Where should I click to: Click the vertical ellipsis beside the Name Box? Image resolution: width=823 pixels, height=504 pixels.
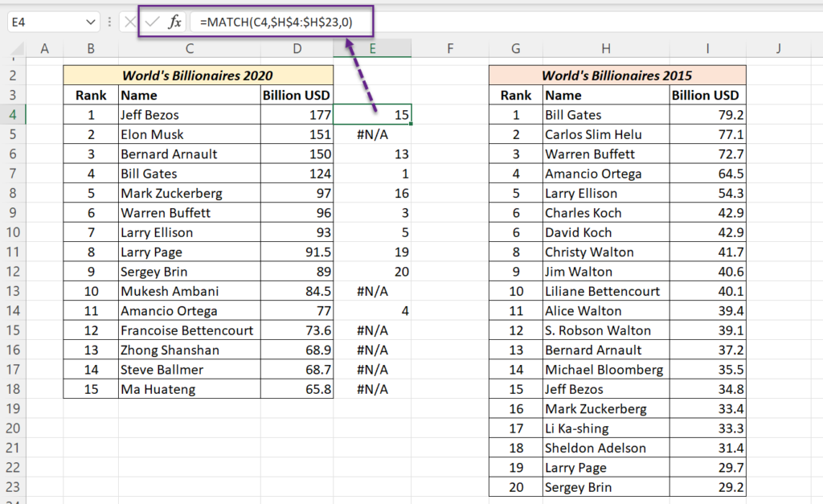(x=109, y=22)
